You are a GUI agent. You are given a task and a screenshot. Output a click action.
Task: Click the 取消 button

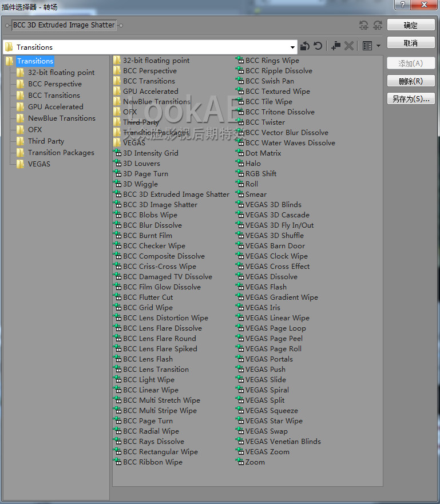click(411, 43)
